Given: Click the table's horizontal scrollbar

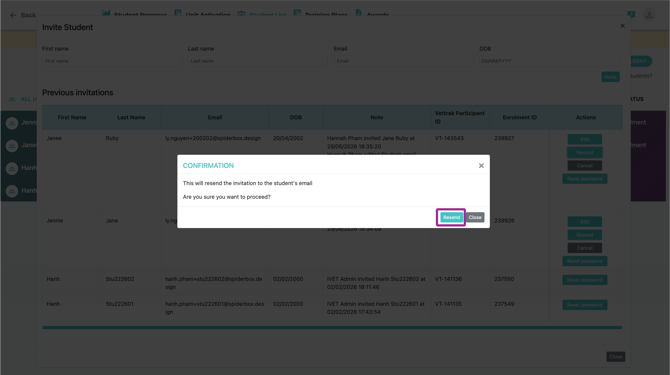Looking at the screenshot, I should (332, 328).
